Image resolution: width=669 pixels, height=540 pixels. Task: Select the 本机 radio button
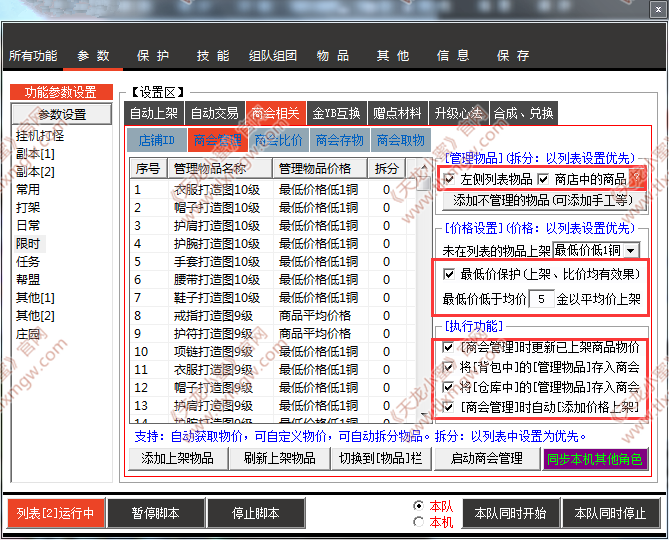(x=419, y=522)
